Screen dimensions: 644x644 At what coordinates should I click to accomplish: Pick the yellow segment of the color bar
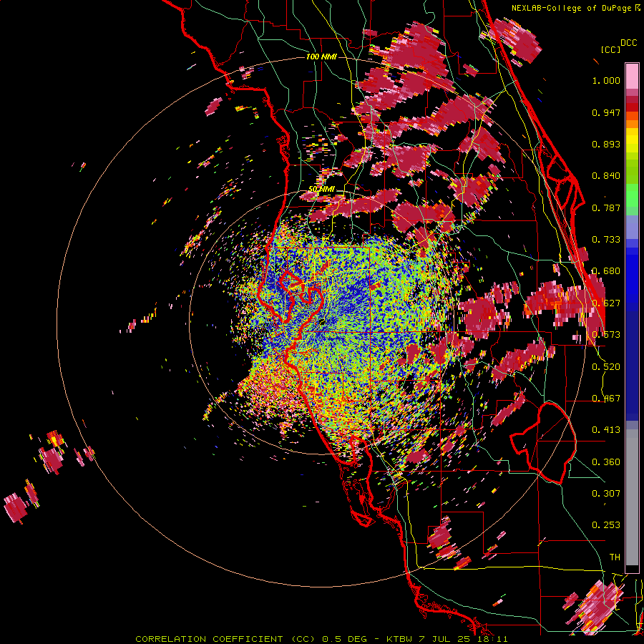[632, 140]
